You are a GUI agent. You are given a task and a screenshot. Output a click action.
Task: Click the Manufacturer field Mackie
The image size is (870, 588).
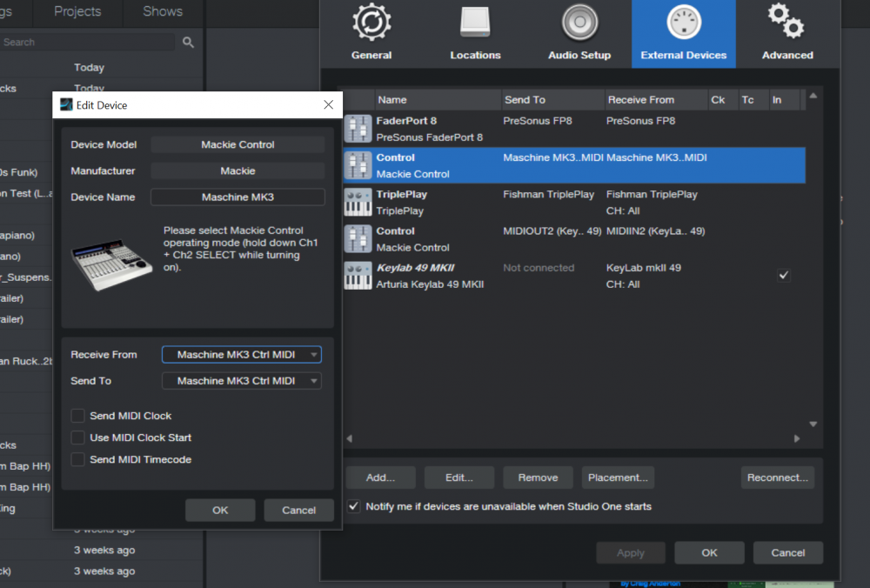238,170
